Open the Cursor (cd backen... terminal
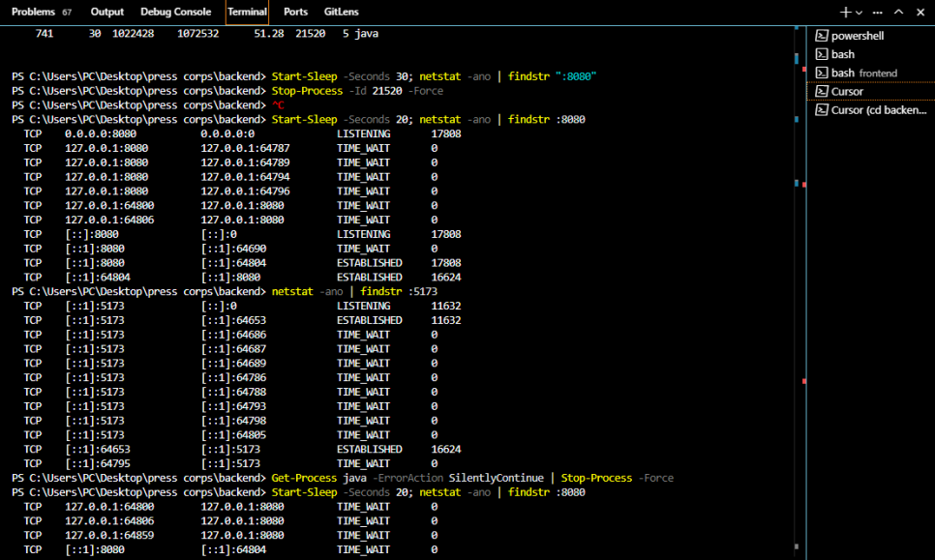935x560 pixels. 870,110
